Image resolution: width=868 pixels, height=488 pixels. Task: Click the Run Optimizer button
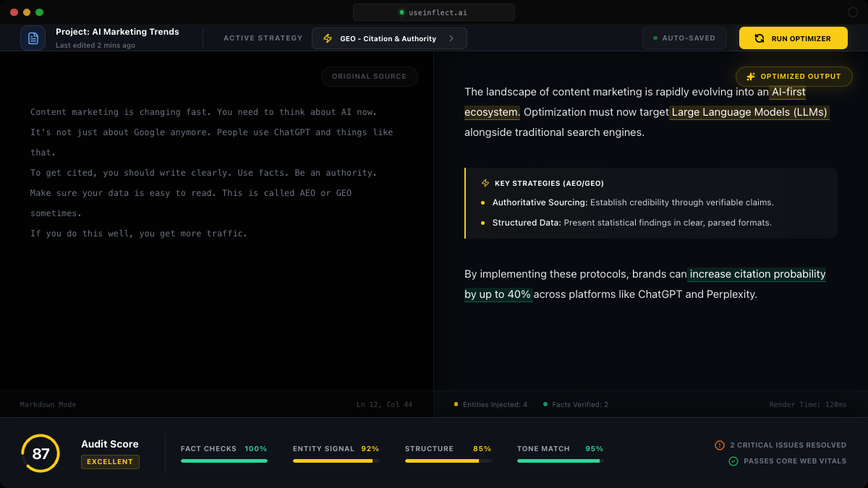coord(793,38)
